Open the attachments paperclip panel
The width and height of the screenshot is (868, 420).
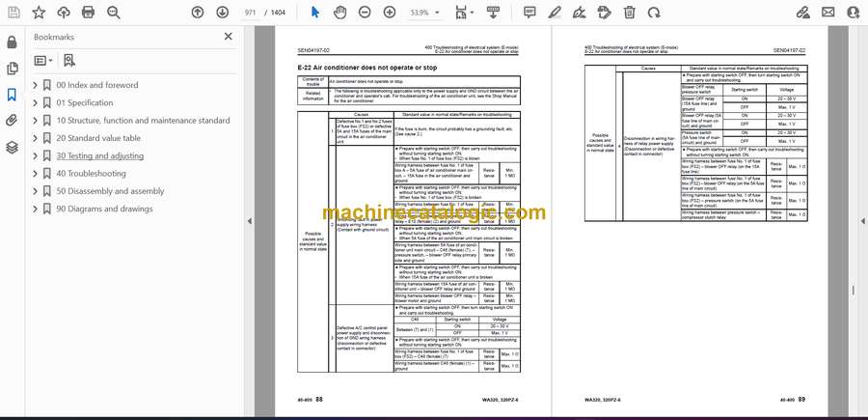[12, 121]
